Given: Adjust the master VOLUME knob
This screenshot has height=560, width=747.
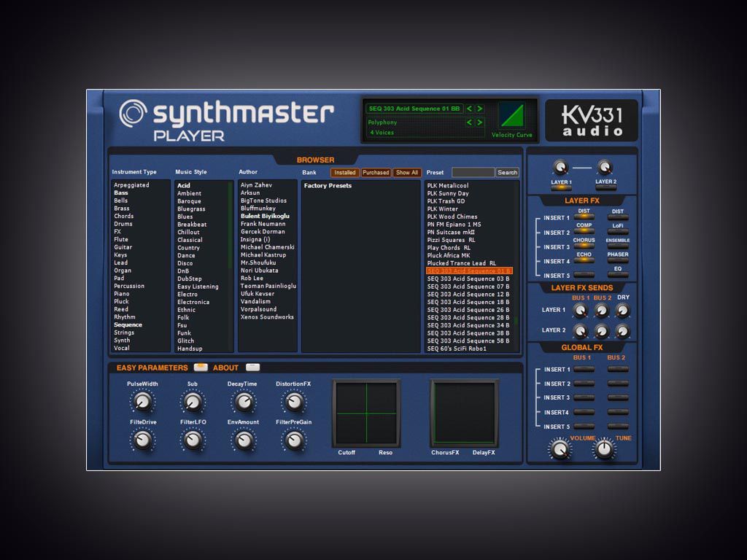Looking at the screenshot, I should [x=560, y=449].
